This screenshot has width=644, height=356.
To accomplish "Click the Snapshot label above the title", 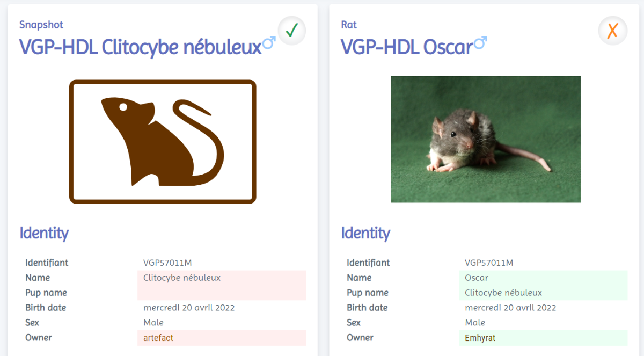I will 41,25.
